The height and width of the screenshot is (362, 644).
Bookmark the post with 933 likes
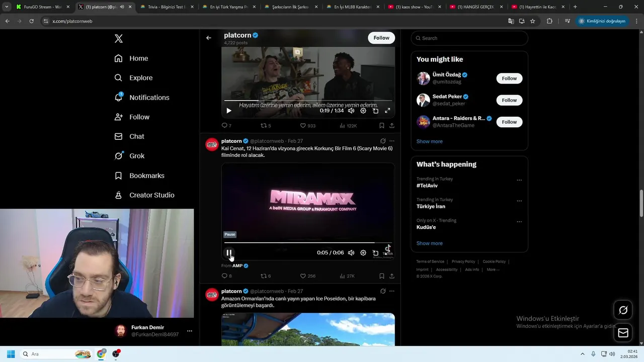382,126
